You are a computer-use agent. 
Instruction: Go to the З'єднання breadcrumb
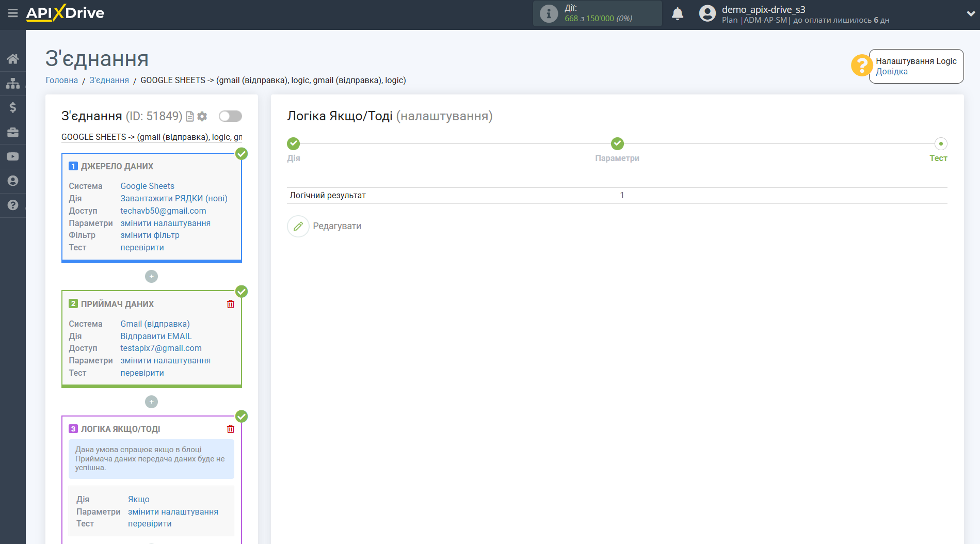tap(109, 81)
